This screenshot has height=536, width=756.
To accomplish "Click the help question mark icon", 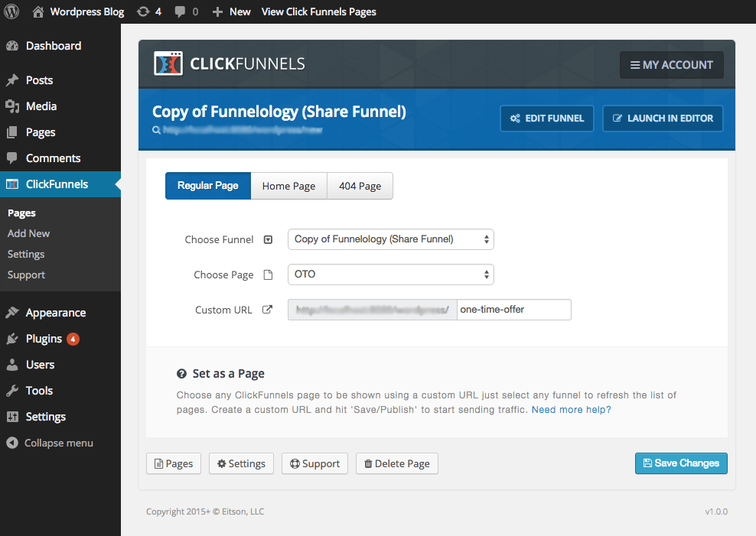I will (x=181, y=374).
